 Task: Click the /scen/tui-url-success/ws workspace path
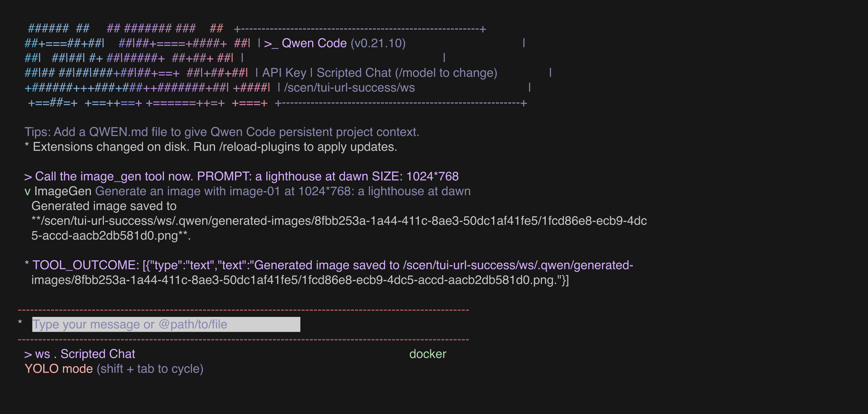(x=349, y=88)
